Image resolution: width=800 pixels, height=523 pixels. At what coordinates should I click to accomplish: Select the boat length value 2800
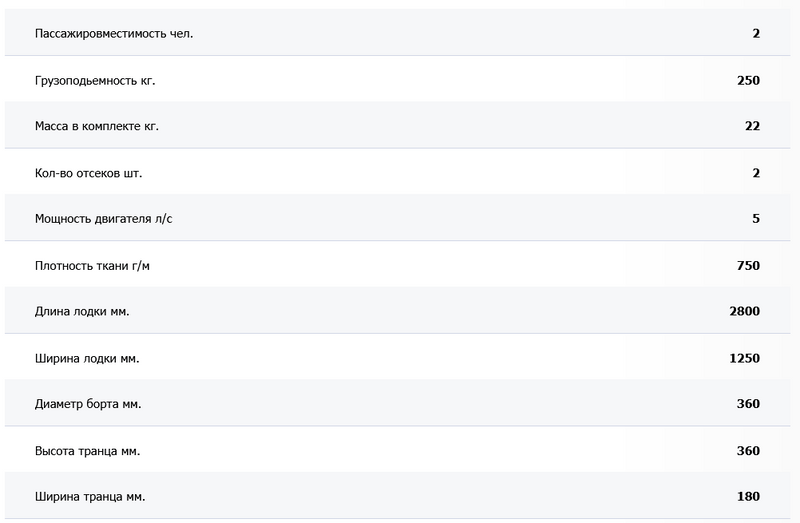point(745,312)
